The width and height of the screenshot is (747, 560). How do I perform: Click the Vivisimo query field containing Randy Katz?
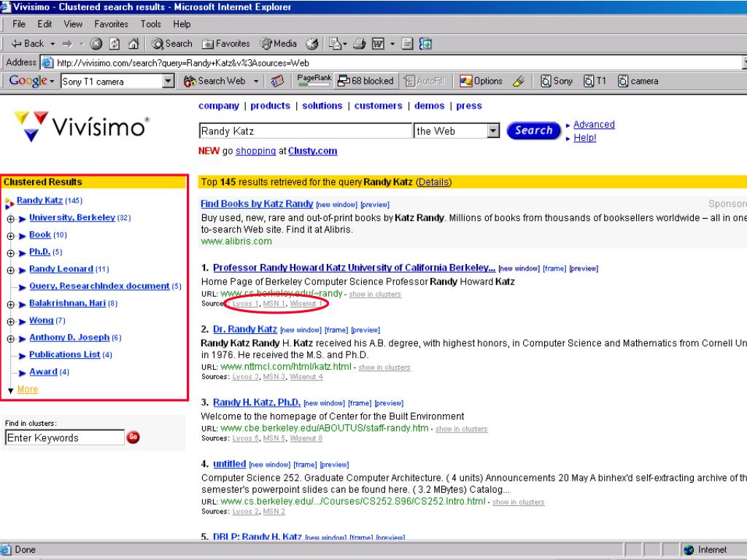305,131
